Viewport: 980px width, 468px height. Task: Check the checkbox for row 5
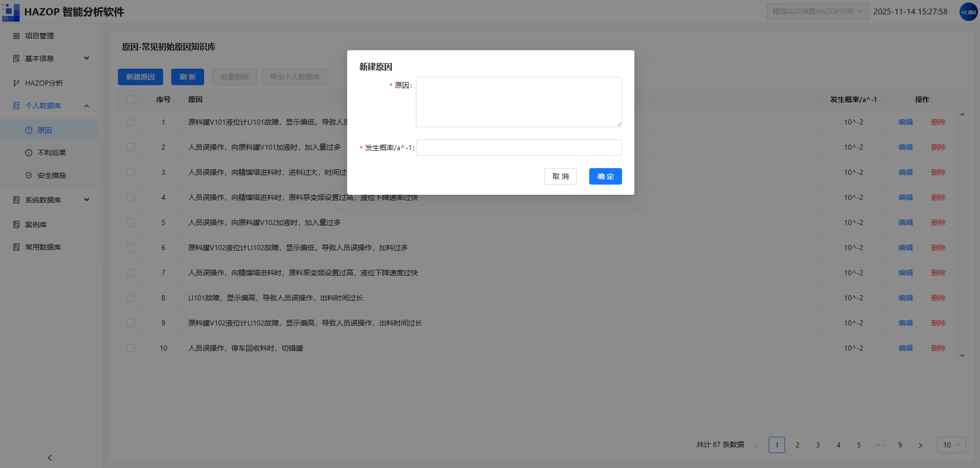131,222
